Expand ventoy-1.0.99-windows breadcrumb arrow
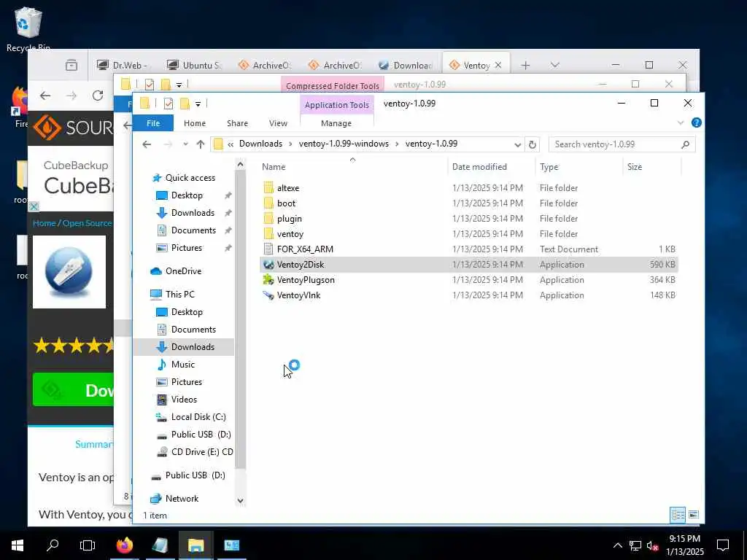The height and width of the screenshot is (560, 747). (x=397, y=144)
